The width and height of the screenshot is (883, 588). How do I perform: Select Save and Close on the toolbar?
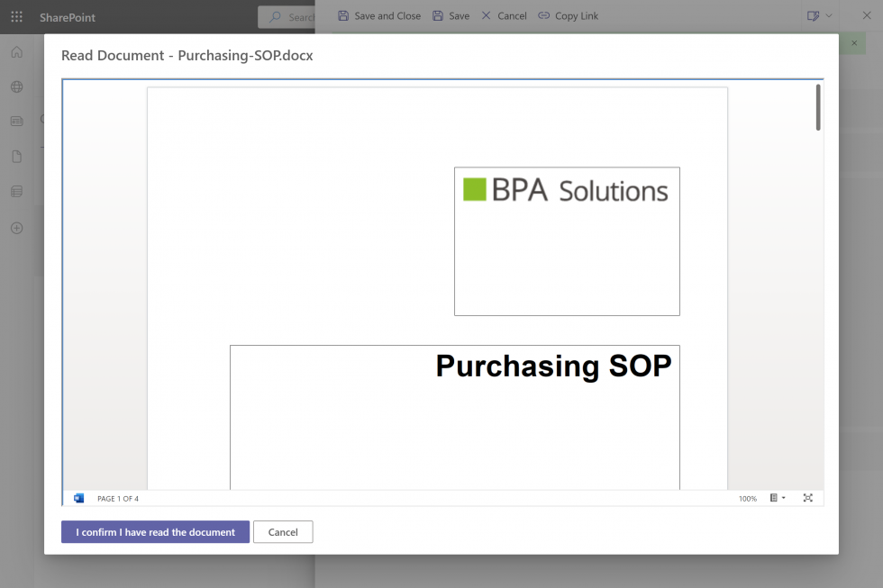point(378,15)
